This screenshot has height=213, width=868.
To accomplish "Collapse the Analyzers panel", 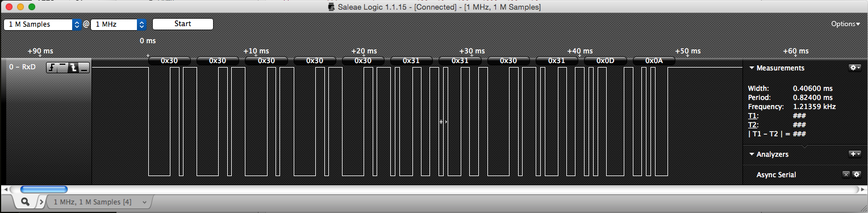I will [752, 154].
